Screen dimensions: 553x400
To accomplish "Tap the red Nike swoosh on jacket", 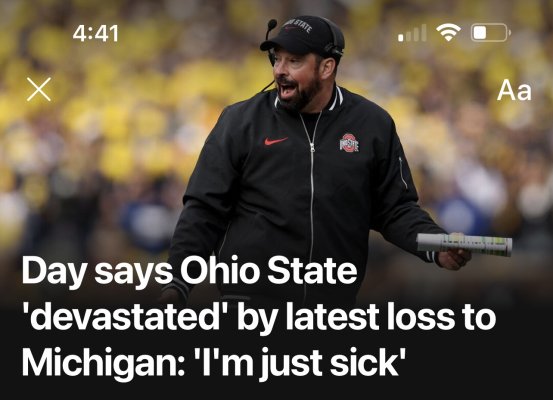I will pyautogui.click(x=276, y=141).
